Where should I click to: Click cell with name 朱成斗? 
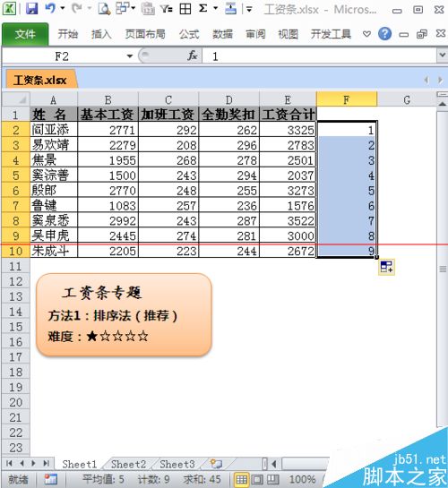click(x=54, y=251)
